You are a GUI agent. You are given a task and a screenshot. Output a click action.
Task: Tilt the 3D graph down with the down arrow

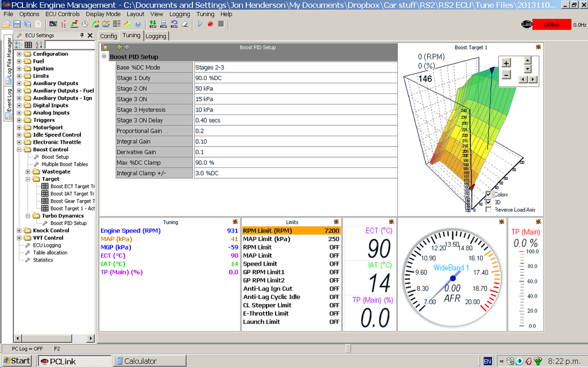[x=528, y=69]
